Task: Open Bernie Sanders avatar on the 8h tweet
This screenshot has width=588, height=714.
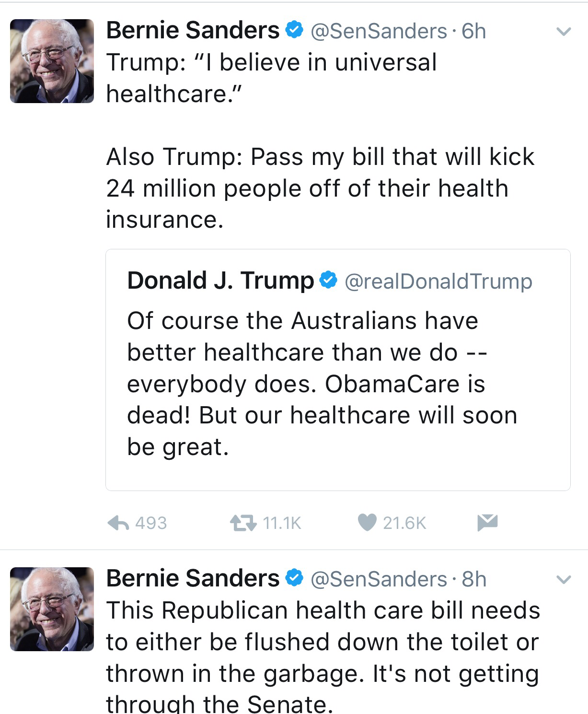Action: (52, 609)
